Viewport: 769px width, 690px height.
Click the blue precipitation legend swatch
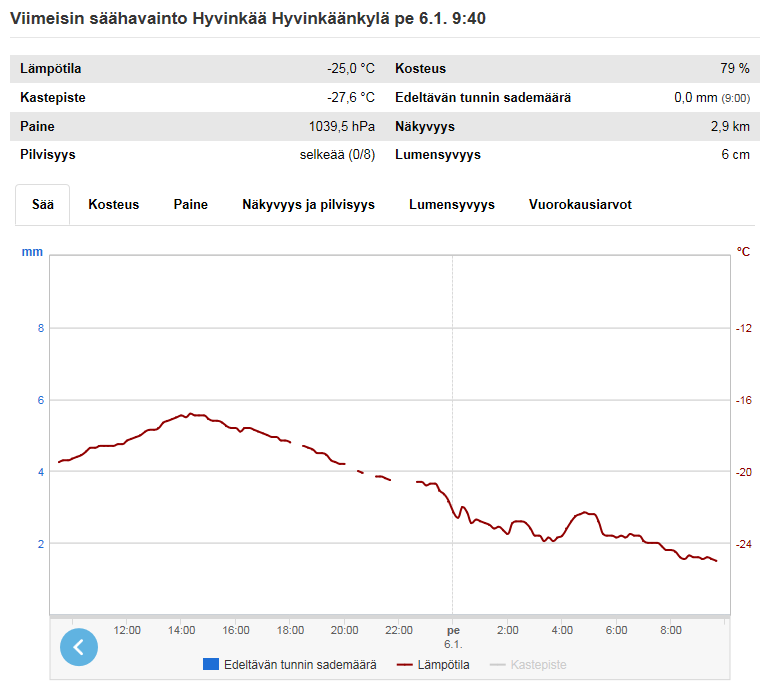pos(211,664)
